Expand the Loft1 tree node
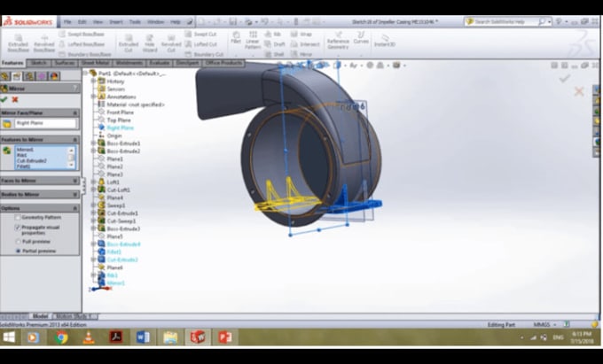Screen dimensions: 603x364 (93, 182)
